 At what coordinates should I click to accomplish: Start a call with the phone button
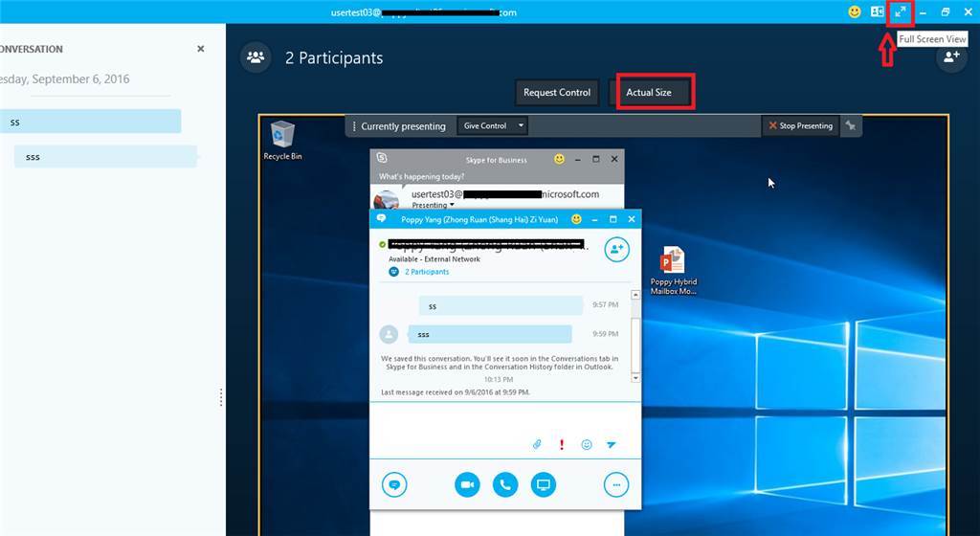[x=505, y=484]
